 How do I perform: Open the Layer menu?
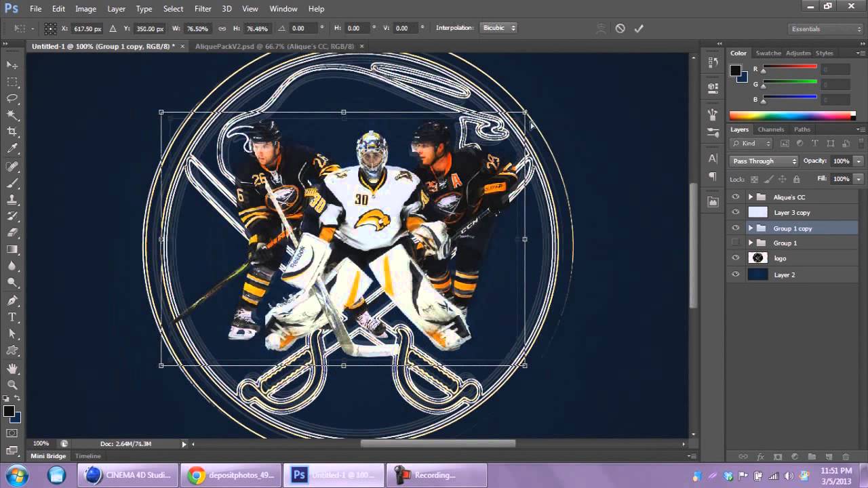tap(116, 9)
